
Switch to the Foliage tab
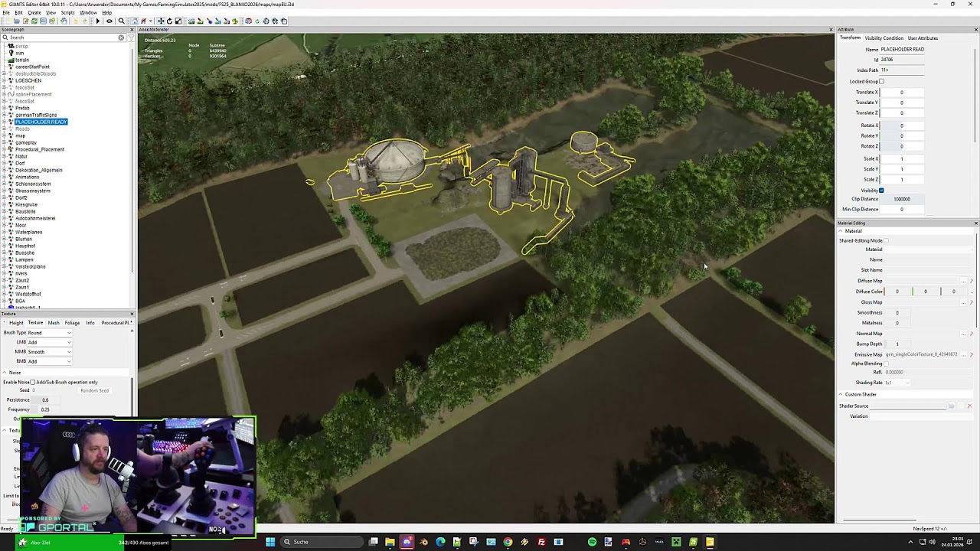click(72, 323)
